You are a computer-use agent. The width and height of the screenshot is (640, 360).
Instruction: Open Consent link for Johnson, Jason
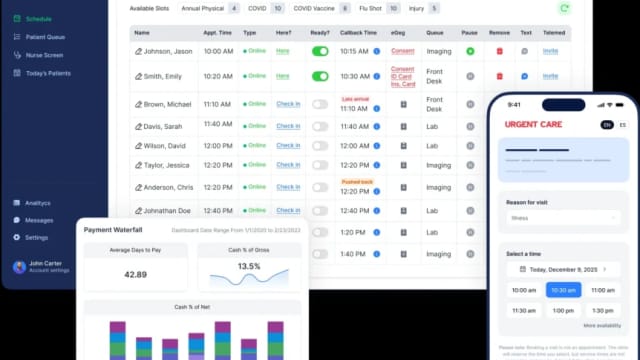(402, 51)
